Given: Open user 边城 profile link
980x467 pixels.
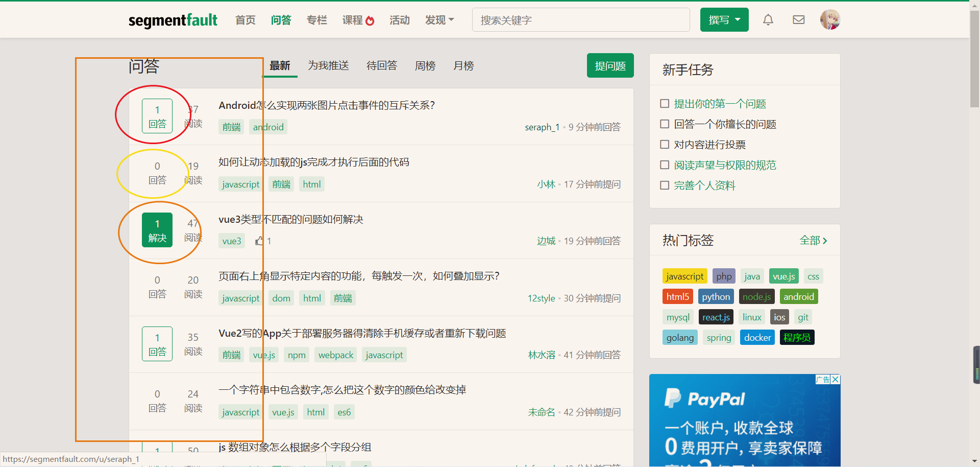Looking at the screenshot, I should pos(546,241).
